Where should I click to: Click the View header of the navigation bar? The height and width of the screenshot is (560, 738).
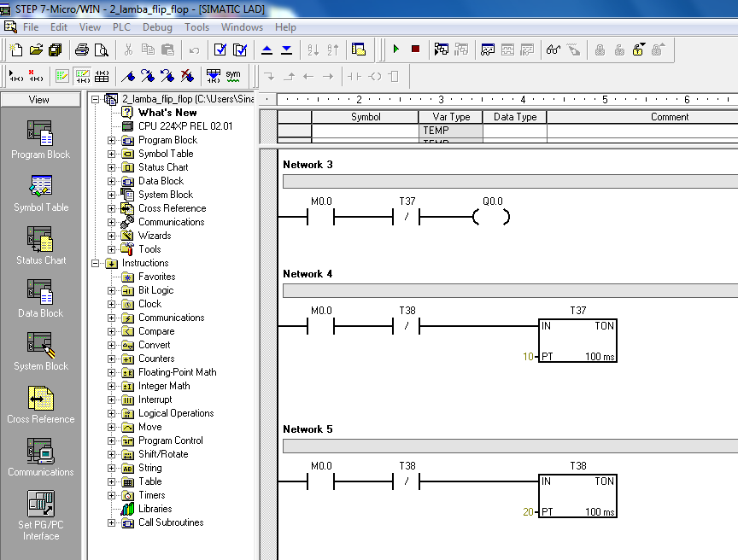tap(40, 100)
